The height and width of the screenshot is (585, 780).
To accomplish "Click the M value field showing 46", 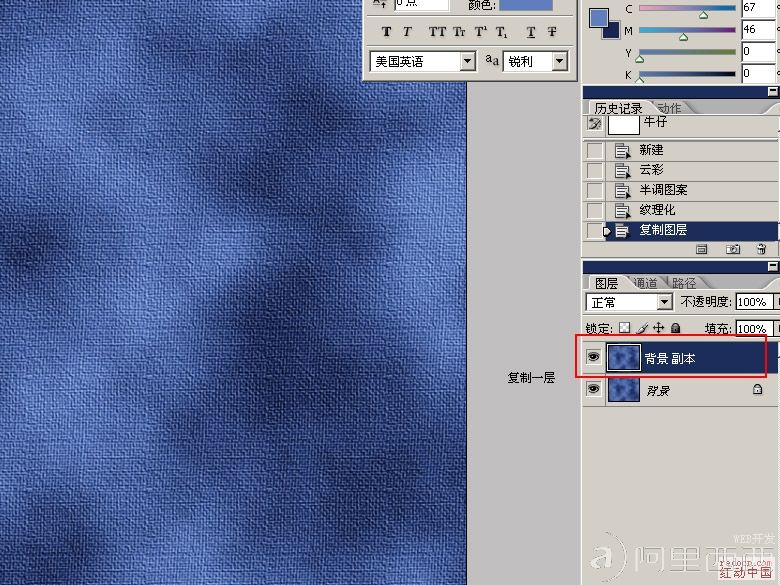I will 758,29.
